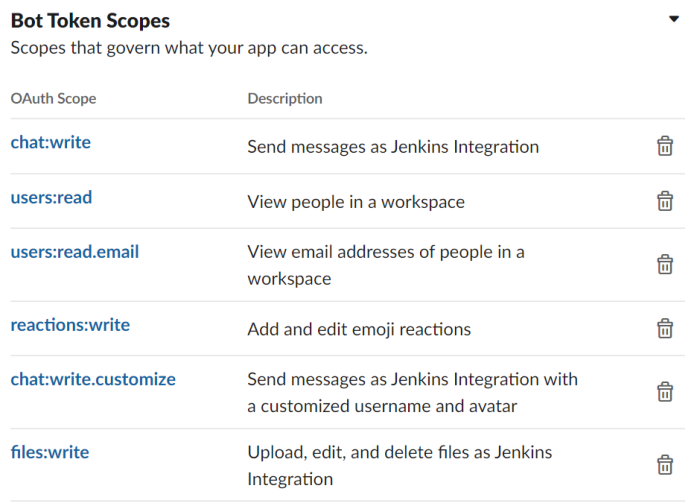Delete the reactions:write scope
This screenshot has height=503, width=700.
click(665, 328)
